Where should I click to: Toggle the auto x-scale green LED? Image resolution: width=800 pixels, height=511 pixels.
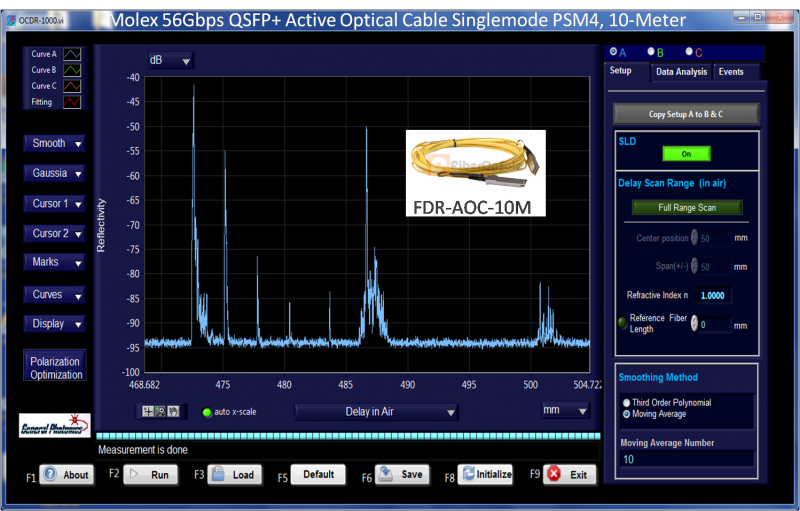pos(207,412)
